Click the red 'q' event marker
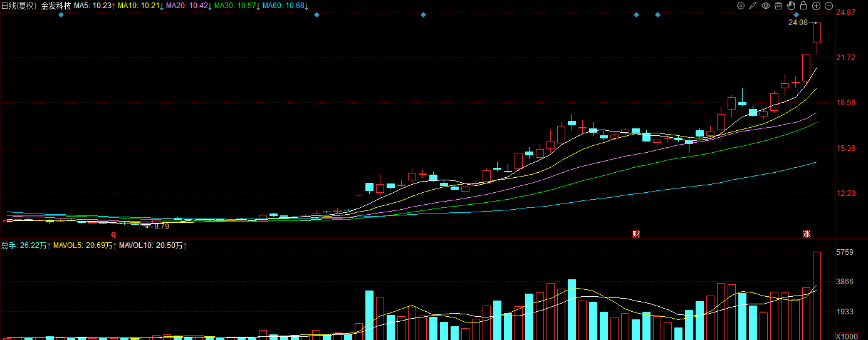868x340 pixels. click(x=114, y=234)
